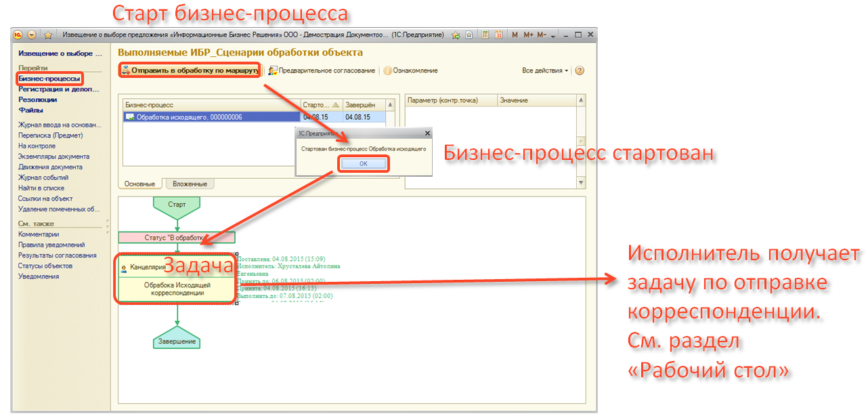Switch to the Вложенные tab
This screenshot has height=418, width=868.
[x=191, y=184]
